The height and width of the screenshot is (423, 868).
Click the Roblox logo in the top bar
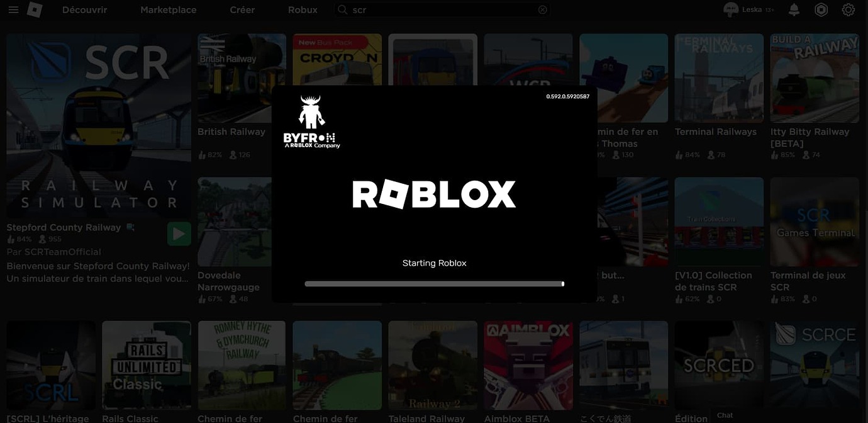pos(35,9)
